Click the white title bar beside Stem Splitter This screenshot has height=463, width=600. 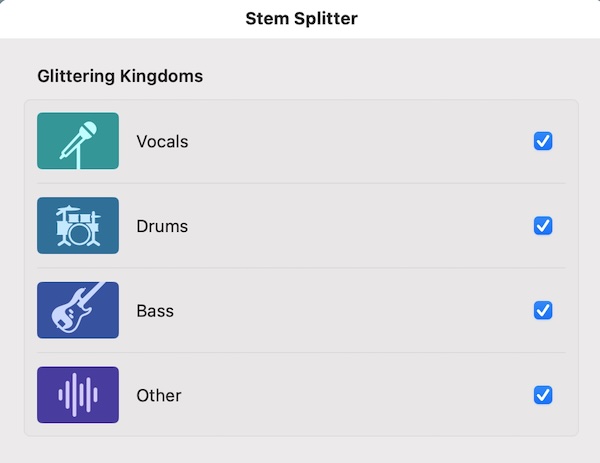[478, 18]
